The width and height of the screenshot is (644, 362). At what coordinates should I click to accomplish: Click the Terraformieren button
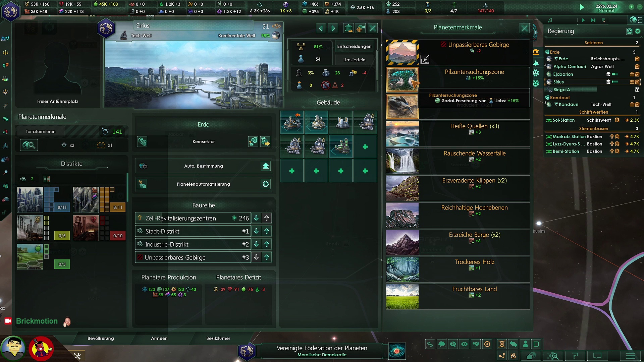[x=41, y=132]
